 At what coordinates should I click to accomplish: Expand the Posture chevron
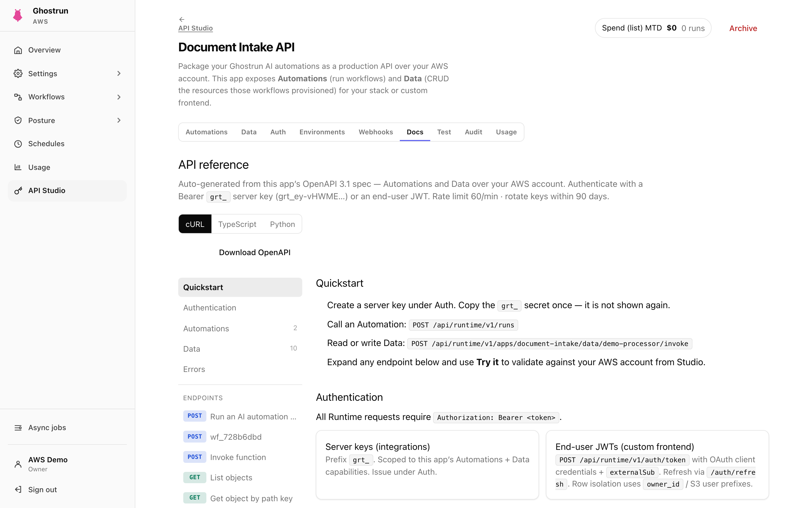pos(119,120)
